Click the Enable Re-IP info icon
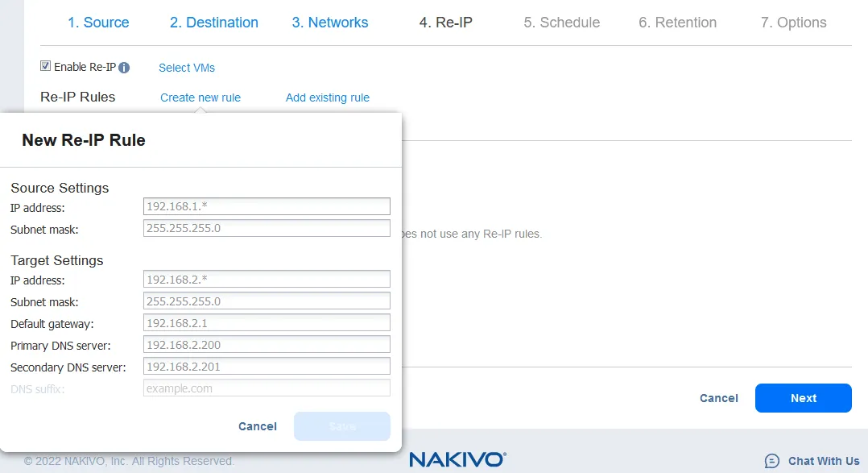 [124, 68]
